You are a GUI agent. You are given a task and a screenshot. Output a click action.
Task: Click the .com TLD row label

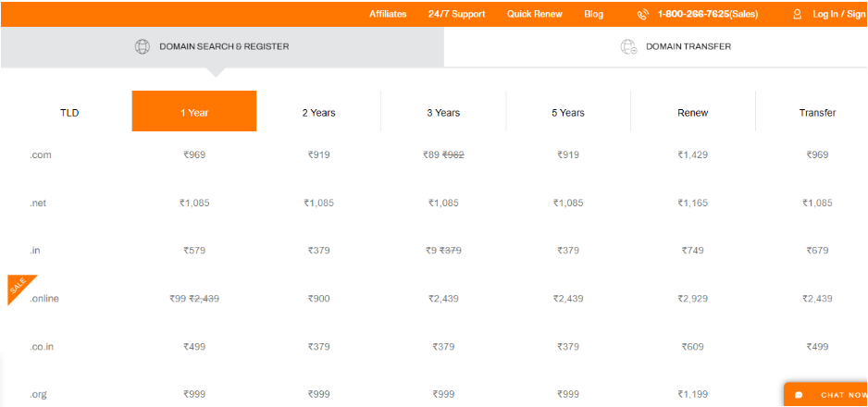click(x=41, y=154)
